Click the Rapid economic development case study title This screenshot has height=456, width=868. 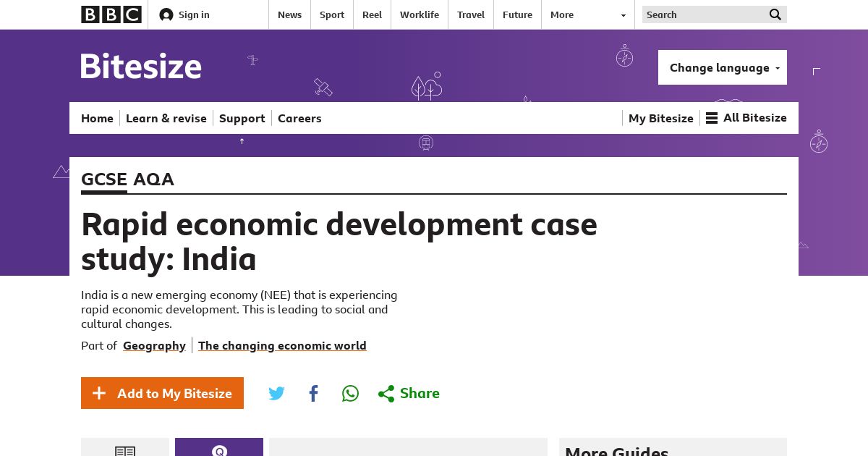[339, 242]
